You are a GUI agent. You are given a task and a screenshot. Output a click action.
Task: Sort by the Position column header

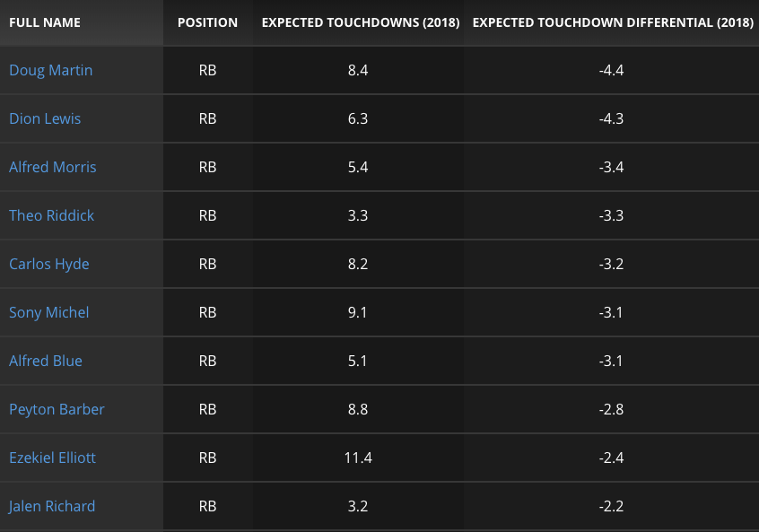click(207, 22)
